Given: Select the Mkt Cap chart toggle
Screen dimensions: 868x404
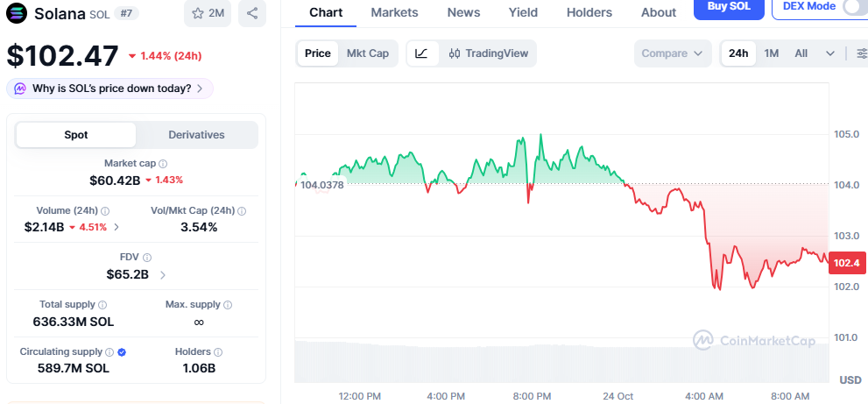Looking at the screenshot, I should click(x=368, y=53).
